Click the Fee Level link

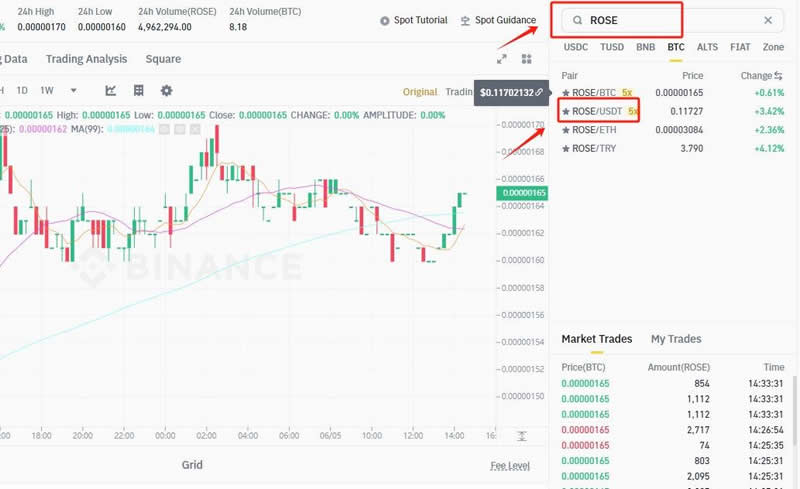click(510, 466)
